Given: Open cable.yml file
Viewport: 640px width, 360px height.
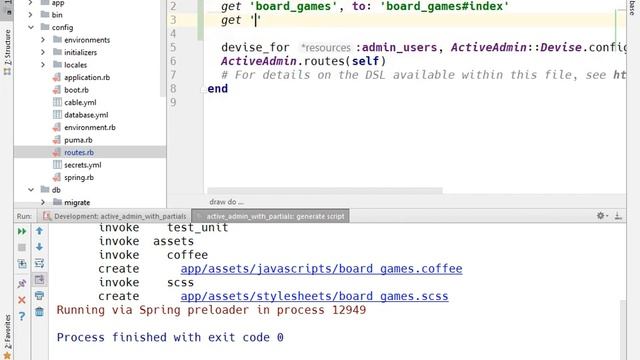Looking at the screenshot, I should click(80, 102).
